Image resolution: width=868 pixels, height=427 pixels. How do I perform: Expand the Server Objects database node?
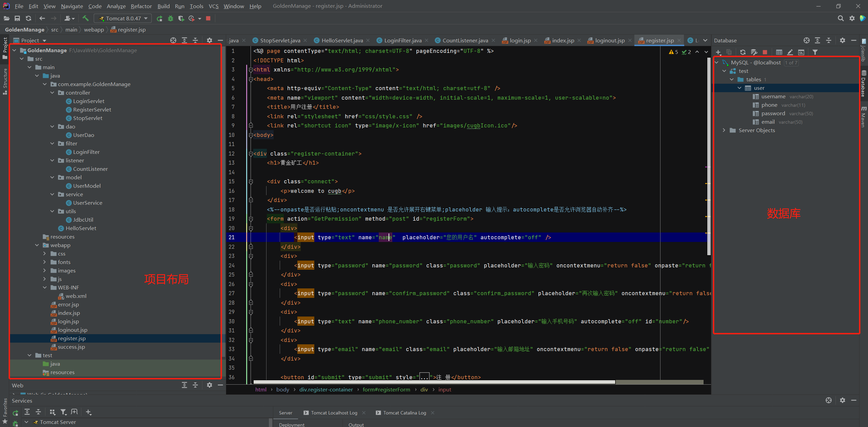(724, 130)
